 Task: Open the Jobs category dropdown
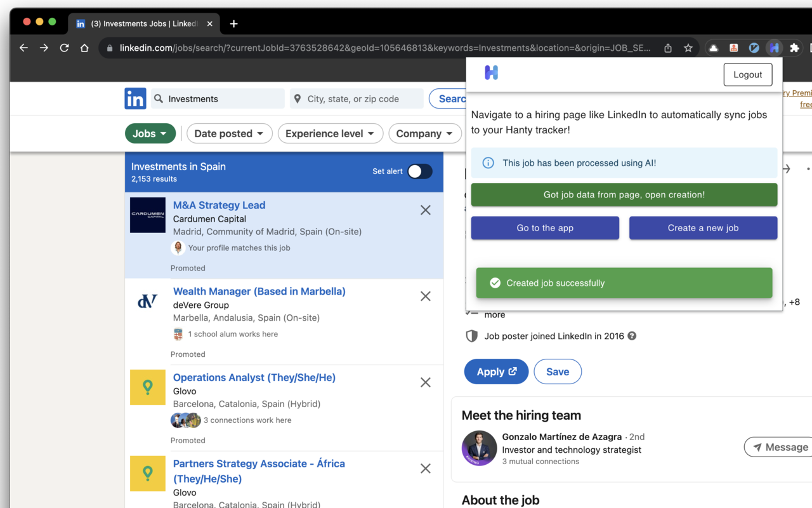150,133
